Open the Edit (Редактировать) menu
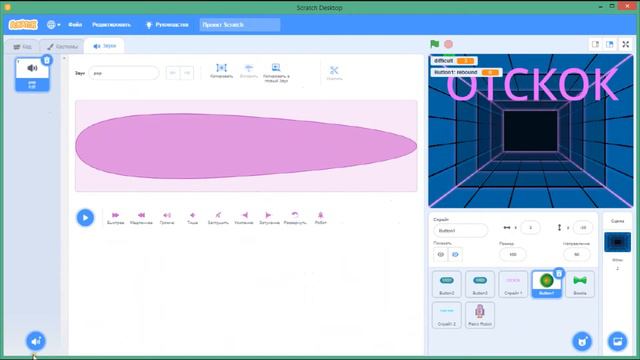Viewport: 640px width, 360px height. [x=111, y=24]
